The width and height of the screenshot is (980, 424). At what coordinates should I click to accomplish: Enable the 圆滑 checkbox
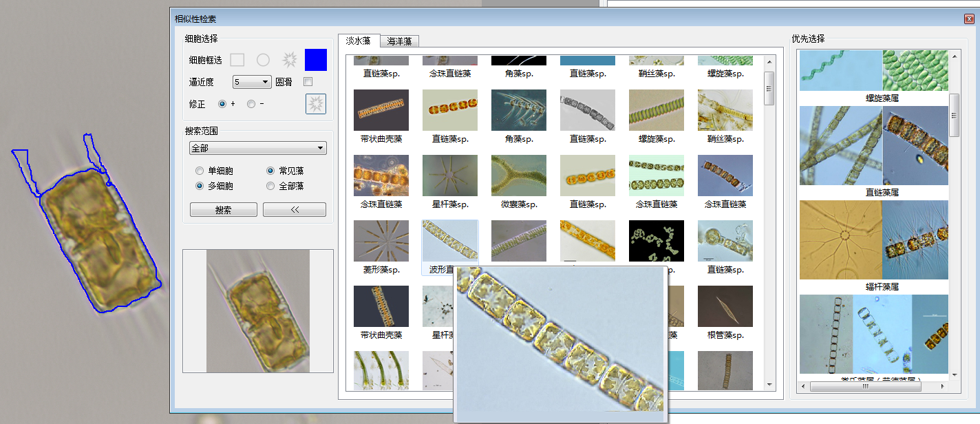point(308,82)
